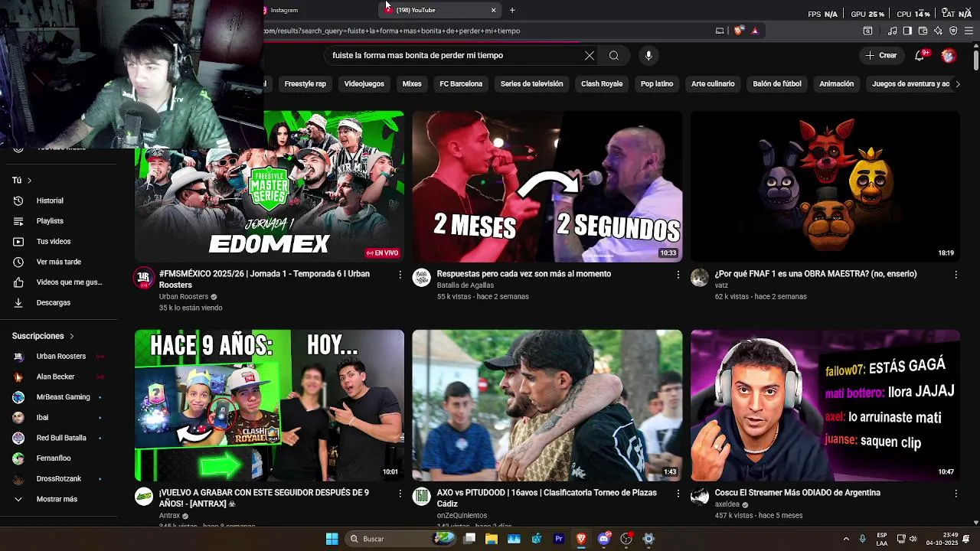Click the voice search microphone icon
980x551 pixels.
(648, 55)
